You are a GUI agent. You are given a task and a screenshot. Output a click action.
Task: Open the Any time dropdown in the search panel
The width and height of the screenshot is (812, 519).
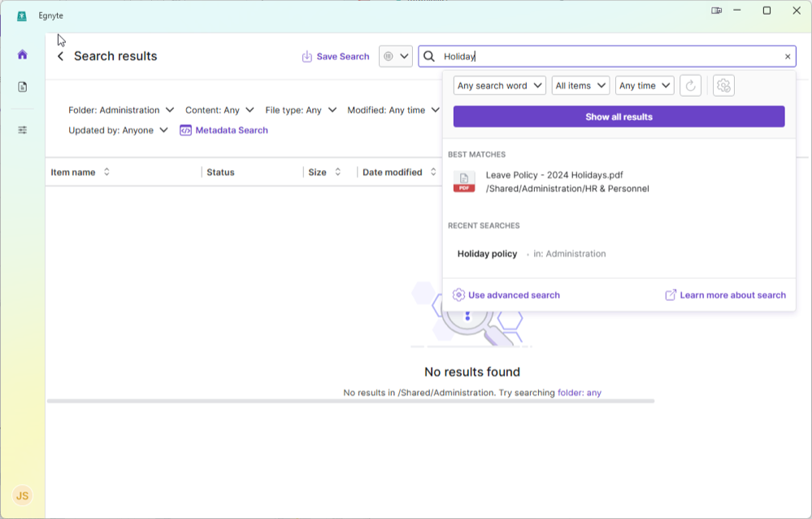[645, 85]
